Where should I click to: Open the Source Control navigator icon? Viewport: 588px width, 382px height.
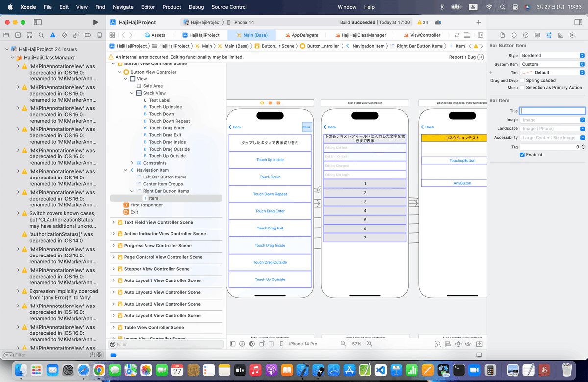(x=18, y=35)
